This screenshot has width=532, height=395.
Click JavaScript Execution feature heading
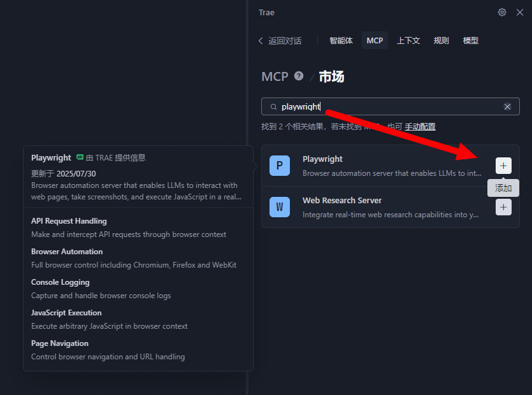point(66,313)
